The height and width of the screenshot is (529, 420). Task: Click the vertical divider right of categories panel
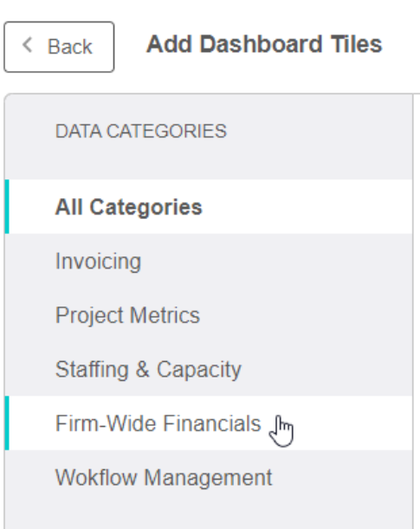(413, 312)
